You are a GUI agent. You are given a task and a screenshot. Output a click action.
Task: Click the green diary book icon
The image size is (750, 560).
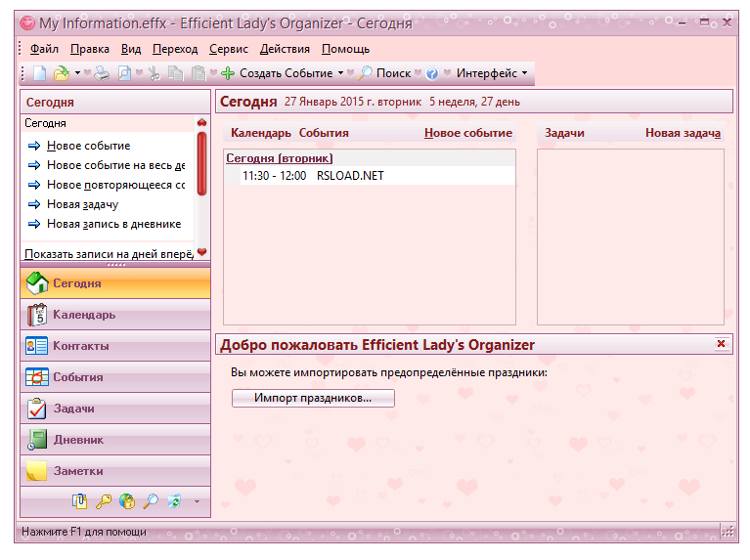[37, 440]
